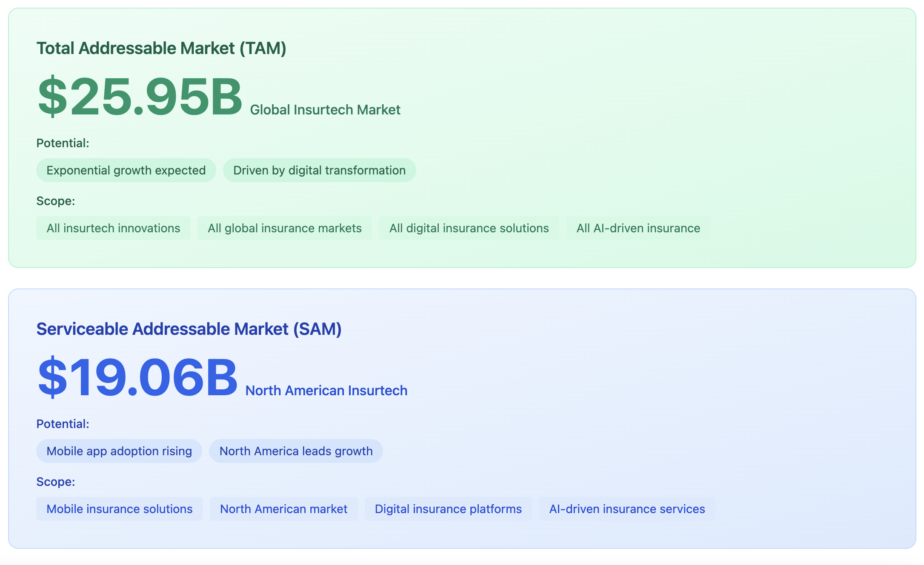The width and height of the screenshot is (924, 565).
Task: Choose Digital insurance platforms chip
Action: coord(448,509)
